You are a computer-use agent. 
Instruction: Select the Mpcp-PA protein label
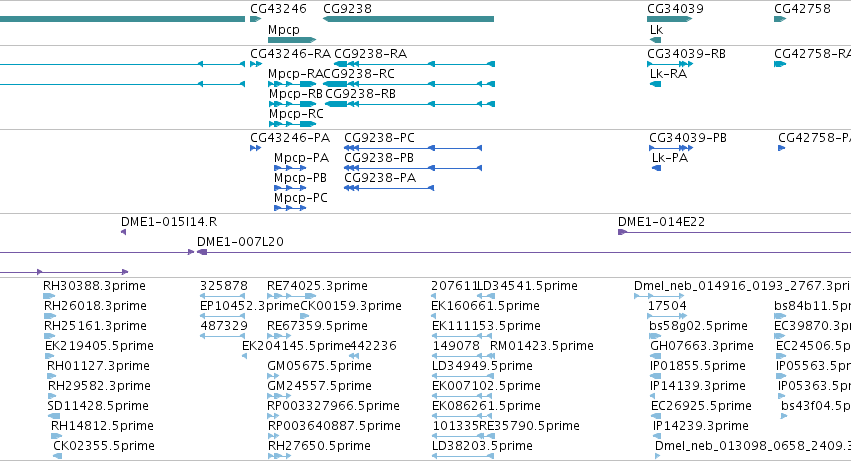301,158
